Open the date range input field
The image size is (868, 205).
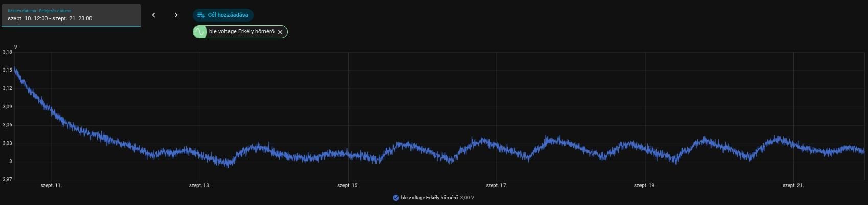tap(71, 15)
